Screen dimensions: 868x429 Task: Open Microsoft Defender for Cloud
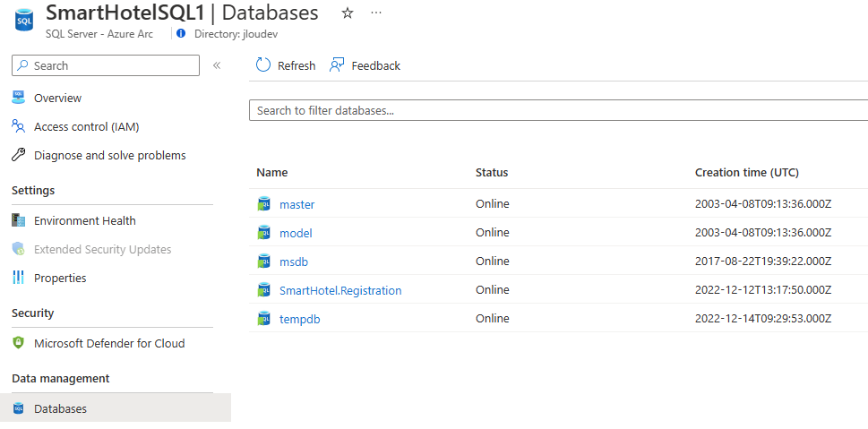click(109, 343)
